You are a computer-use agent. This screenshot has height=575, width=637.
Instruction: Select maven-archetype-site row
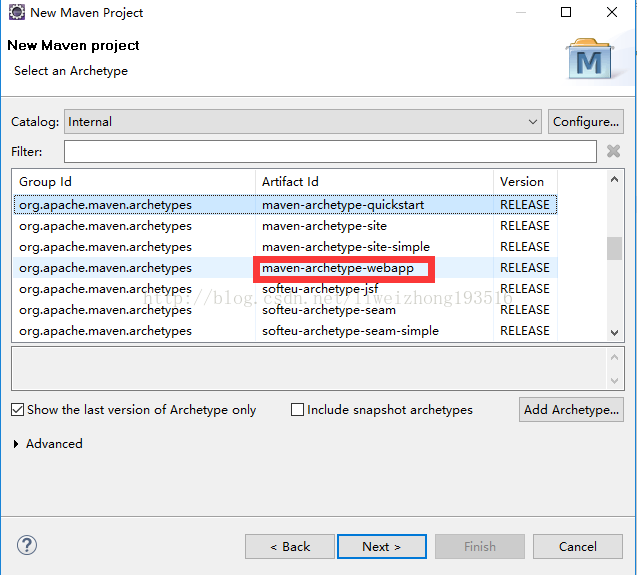[285, 226]
